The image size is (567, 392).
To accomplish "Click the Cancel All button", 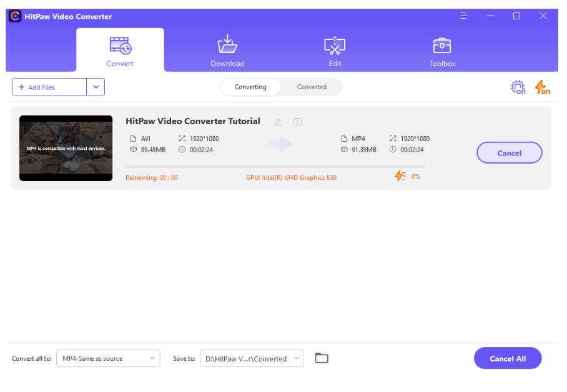I will 508,358.
